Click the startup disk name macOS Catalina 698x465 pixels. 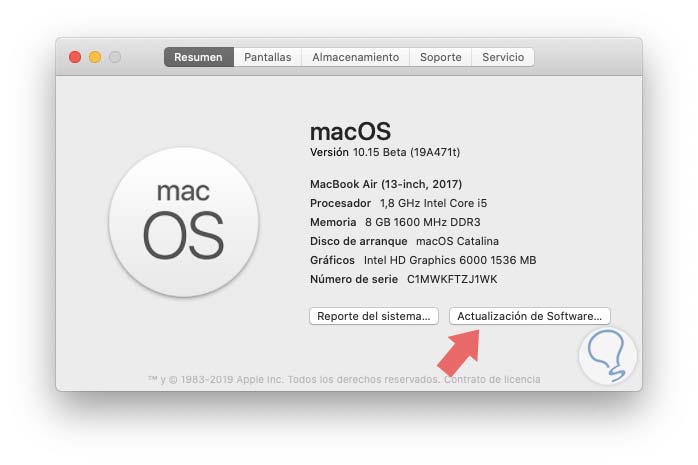coord(457,241)
